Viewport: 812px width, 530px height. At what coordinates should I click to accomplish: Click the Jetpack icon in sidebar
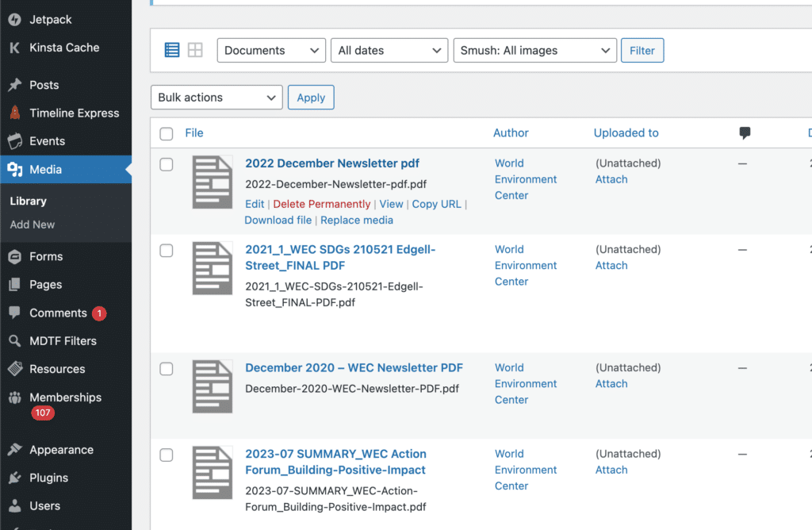tap(14, 19)
